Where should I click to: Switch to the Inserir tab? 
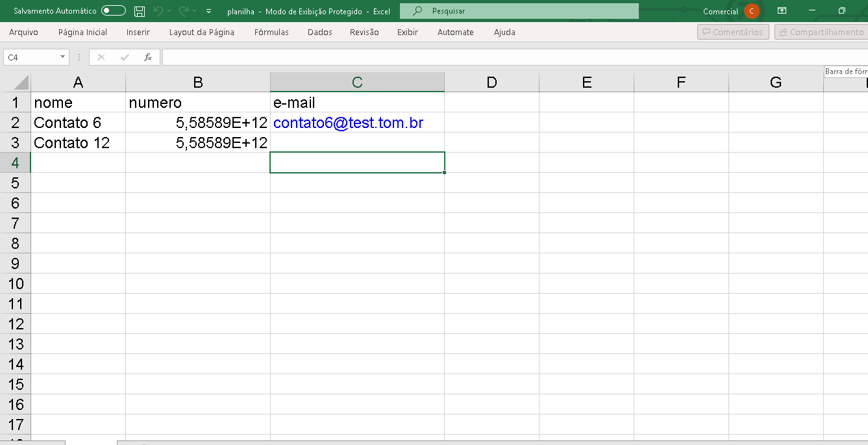coord(138,32)
